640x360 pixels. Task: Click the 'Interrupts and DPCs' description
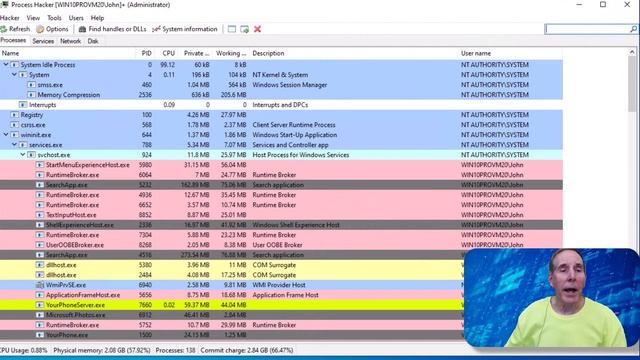(x=280, y=105)
